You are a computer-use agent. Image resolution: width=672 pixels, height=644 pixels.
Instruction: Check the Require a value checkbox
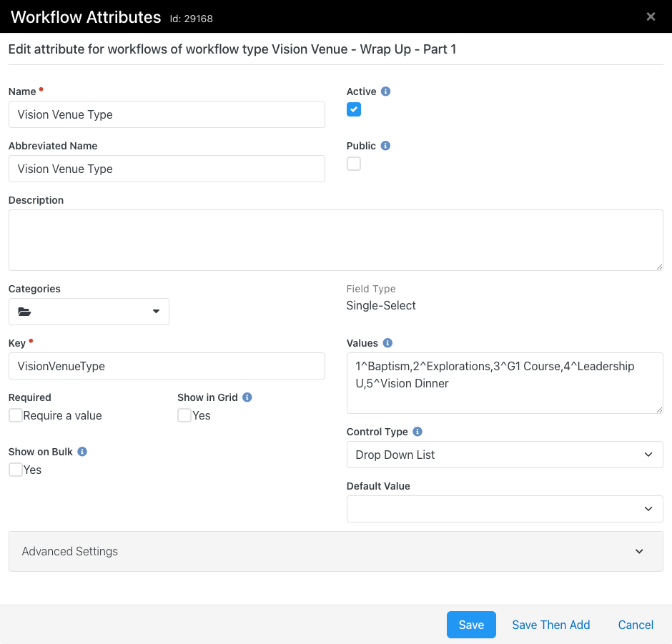click(x=16, y=415)
